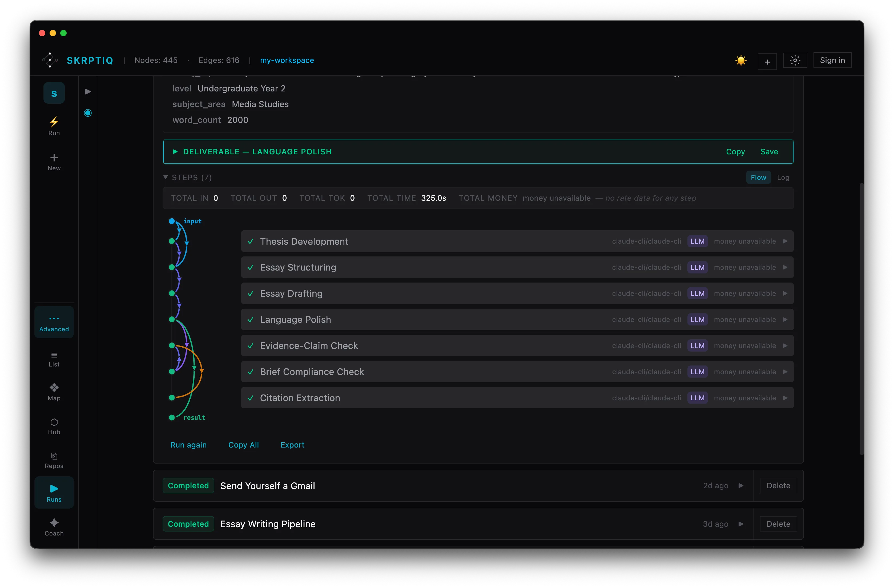
Task: Click the check icon on Essay Structuring
Action: [x=251, y=267]
